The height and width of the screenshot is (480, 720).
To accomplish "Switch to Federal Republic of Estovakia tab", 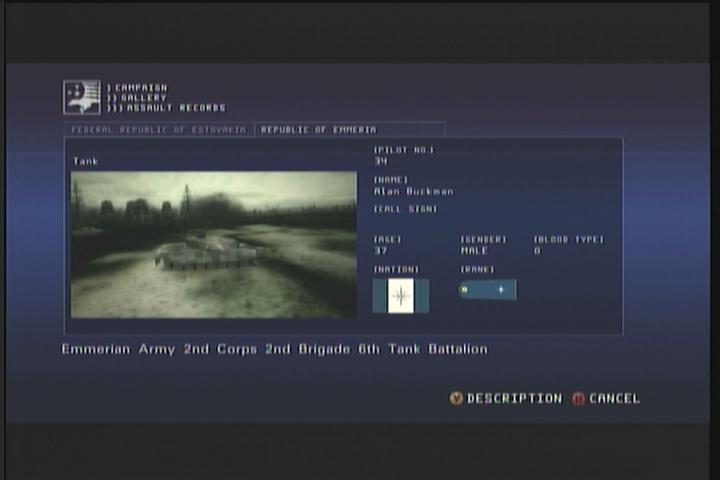I will pos(159,130).
